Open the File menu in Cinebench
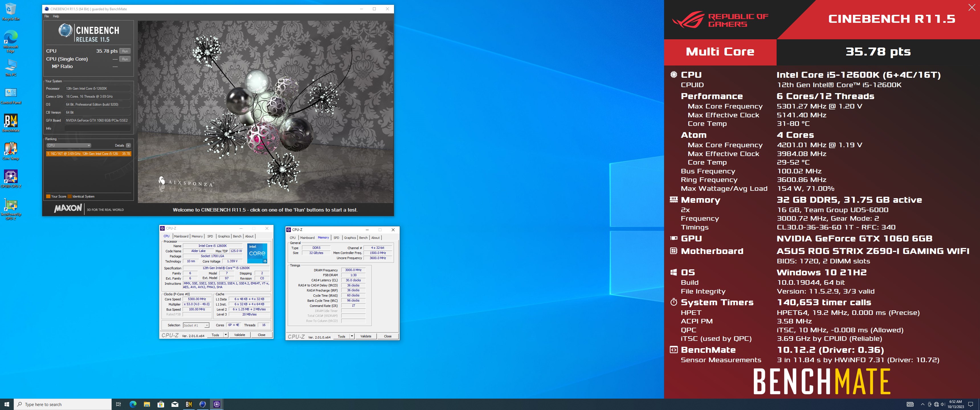980x410 pixels. [47, 16]
